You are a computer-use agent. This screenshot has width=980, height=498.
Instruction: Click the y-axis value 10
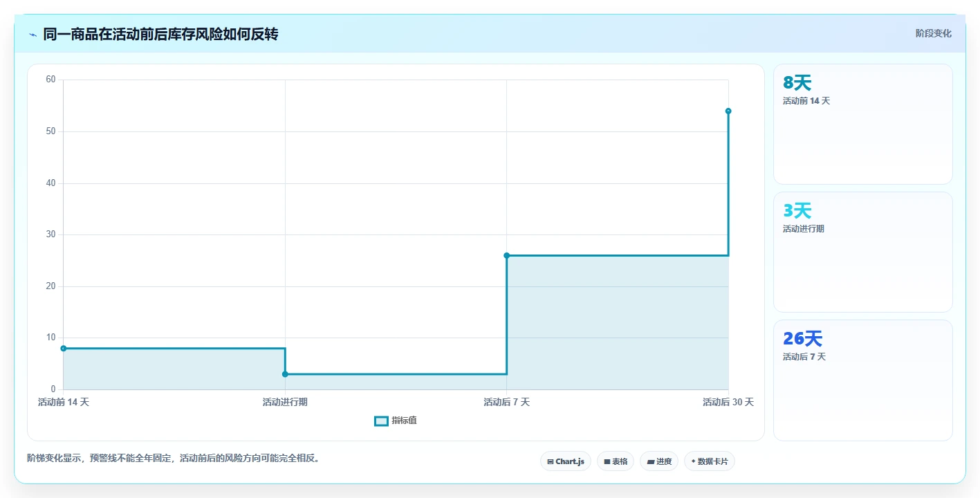tap(50, 338)
